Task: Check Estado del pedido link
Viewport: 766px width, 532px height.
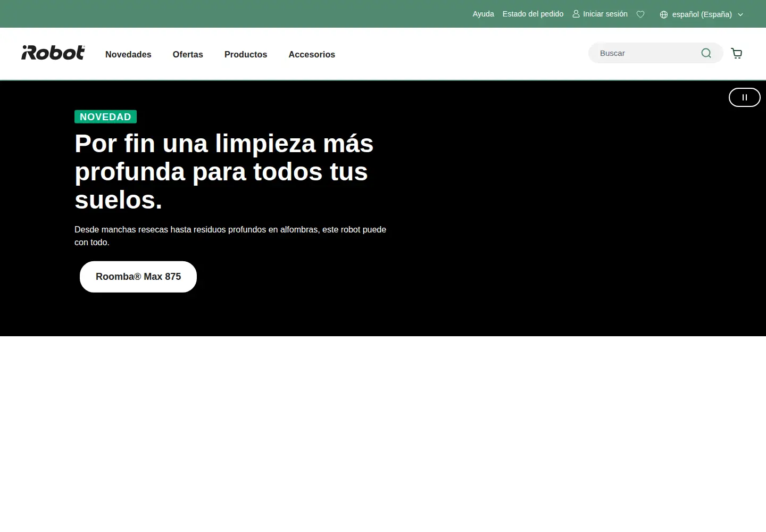Action: click(x=533, y=14)
